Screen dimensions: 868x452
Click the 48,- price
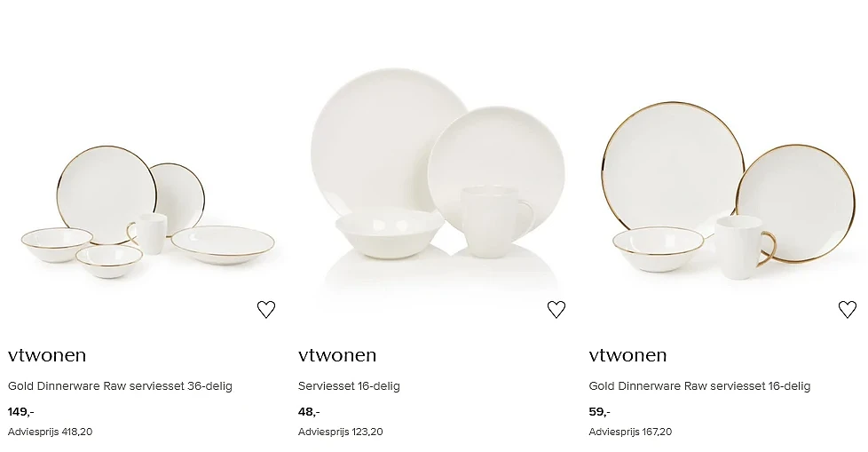click(309, 411)
